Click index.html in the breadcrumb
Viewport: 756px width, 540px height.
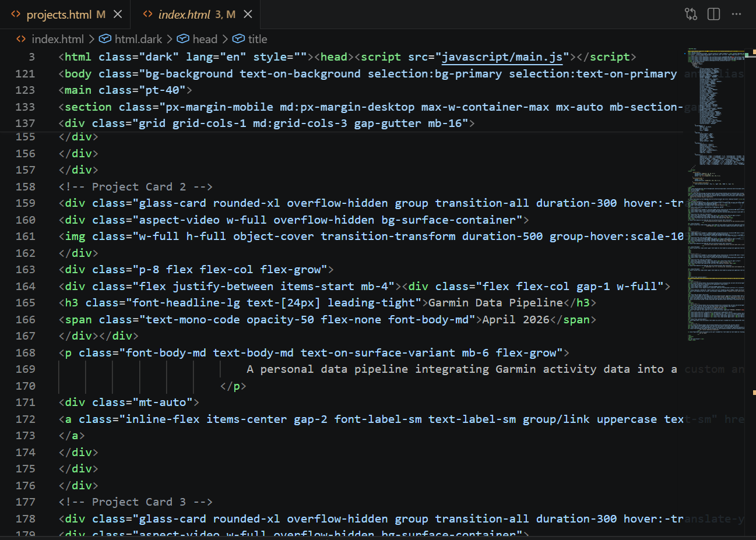[58, 39]
